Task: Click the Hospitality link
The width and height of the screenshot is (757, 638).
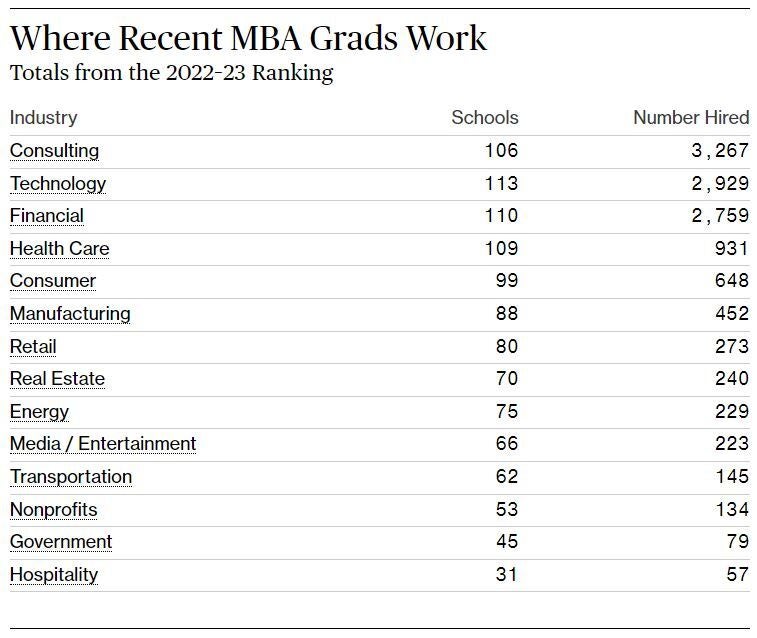Action: pyautogui.click(x=54, y=575)
